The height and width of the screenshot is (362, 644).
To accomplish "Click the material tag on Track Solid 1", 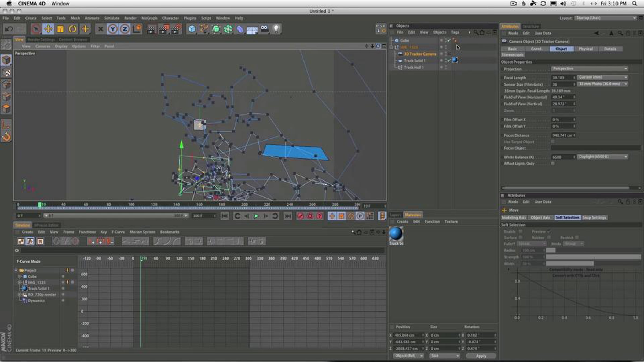I will (455, 60).
